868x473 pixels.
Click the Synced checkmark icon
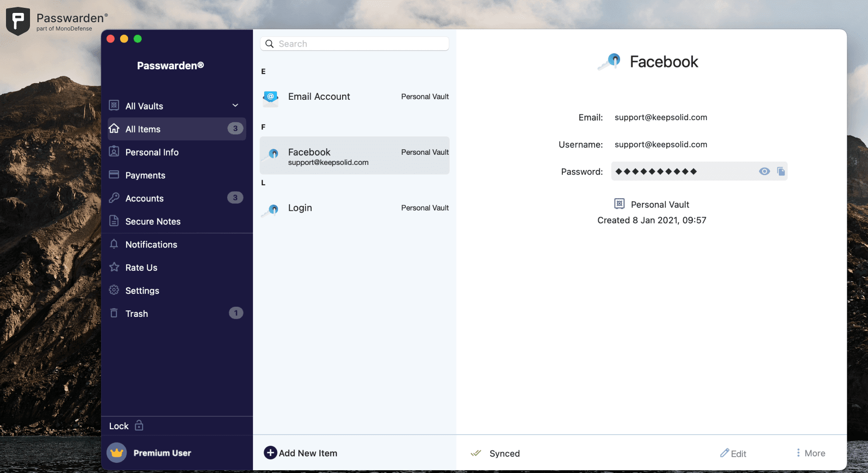coord(476,453)
